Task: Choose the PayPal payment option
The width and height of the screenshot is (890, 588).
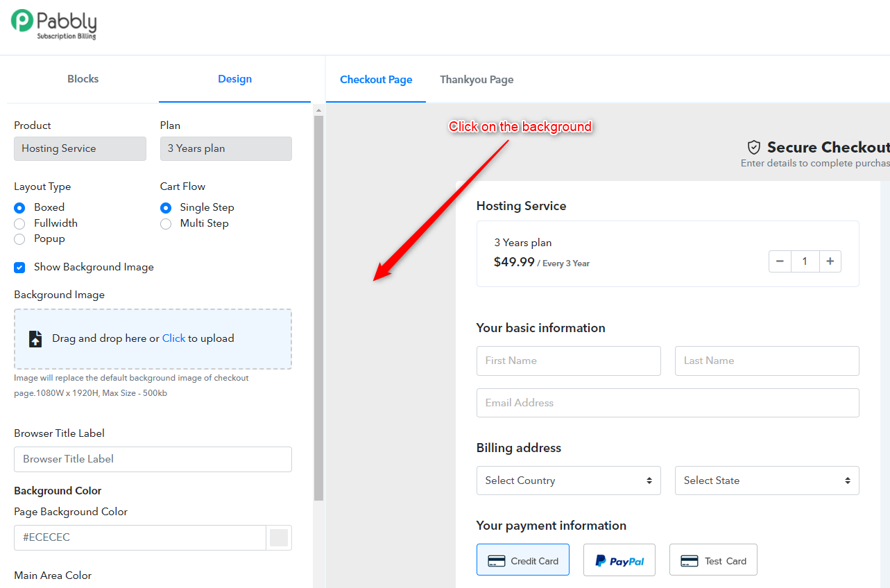Action: [619, 560]
